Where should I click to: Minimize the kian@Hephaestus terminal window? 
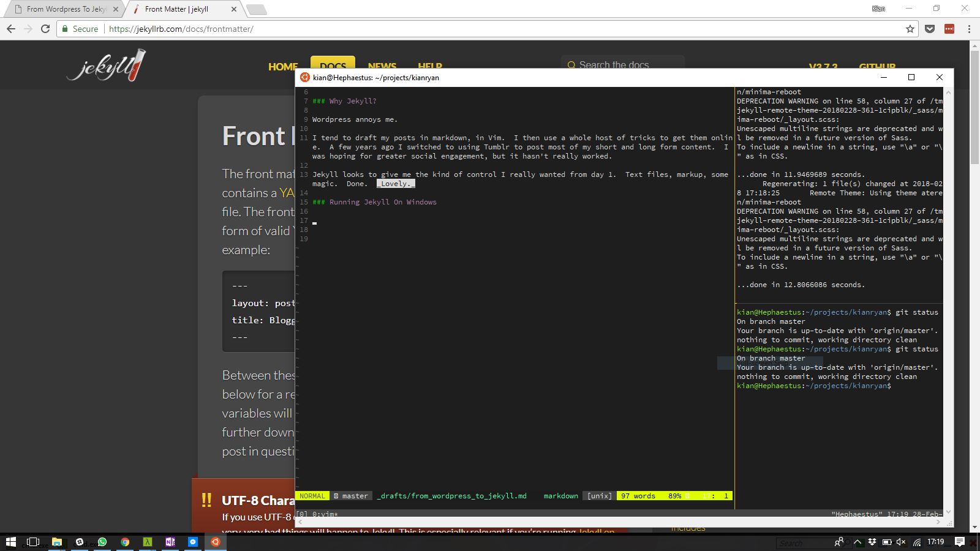(x=884, y=77)
